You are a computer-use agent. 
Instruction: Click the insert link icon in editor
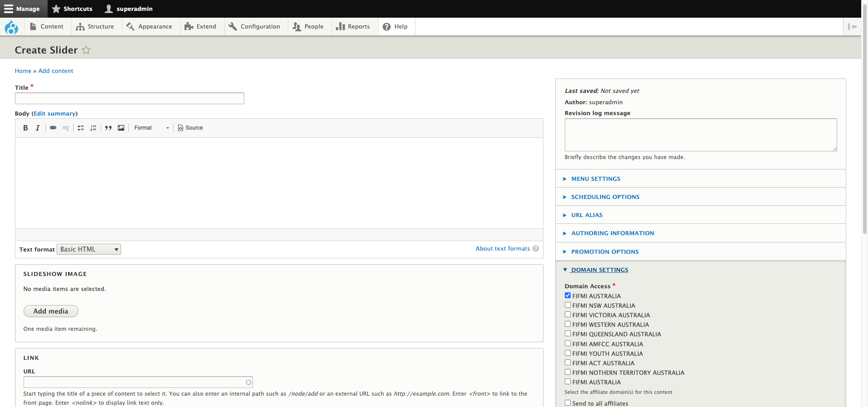53,128
